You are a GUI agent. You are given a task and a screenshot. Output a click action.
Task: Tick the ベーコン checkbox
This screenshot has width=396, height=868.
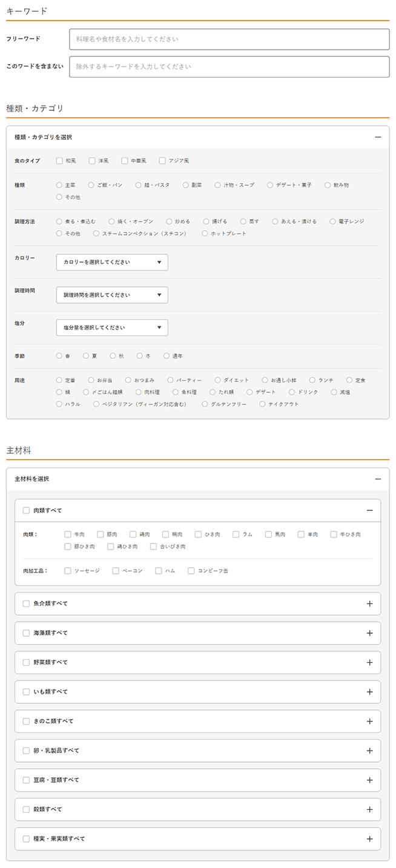pyautogui.click(x=116, y=571)
